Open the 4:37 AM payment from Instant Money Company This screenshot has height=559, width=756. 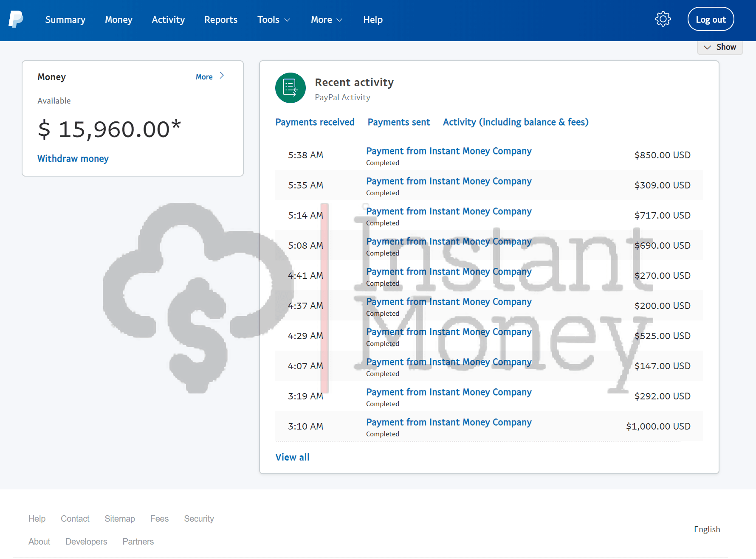449,302
